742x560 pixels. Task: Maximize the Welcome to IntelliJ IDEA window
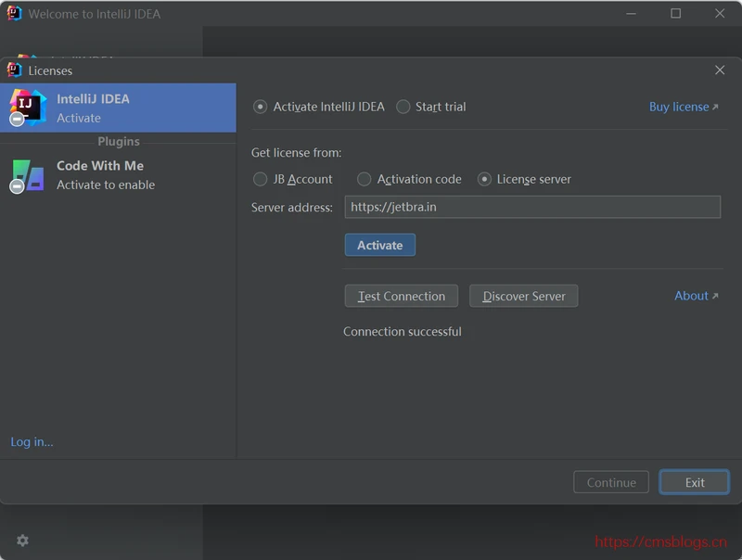click(676, 14)
